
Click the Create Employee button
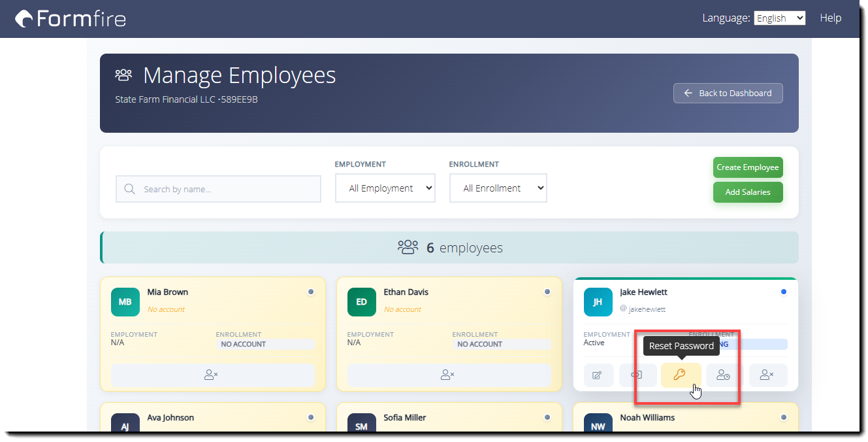pos(748,167)
